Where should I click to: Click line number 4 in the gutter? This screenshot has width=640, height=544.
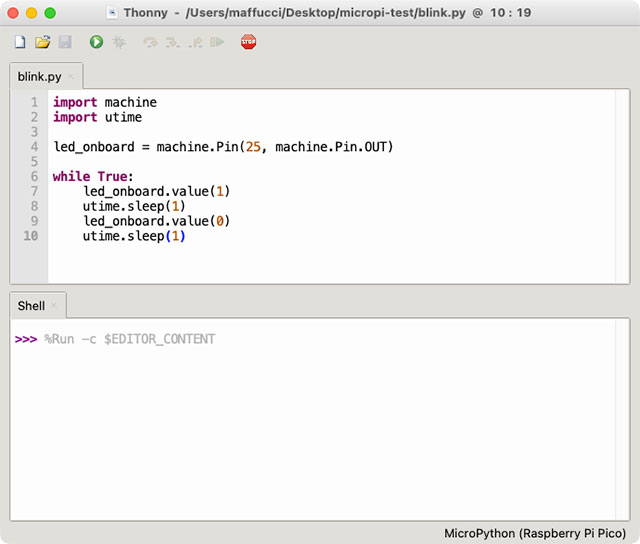(x=34, y=147)
